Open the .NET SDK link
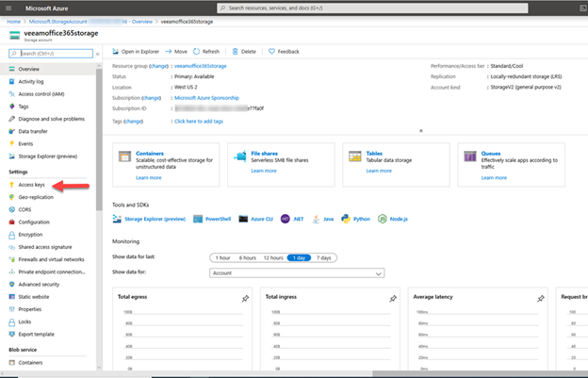 click(x=292, y=219)
